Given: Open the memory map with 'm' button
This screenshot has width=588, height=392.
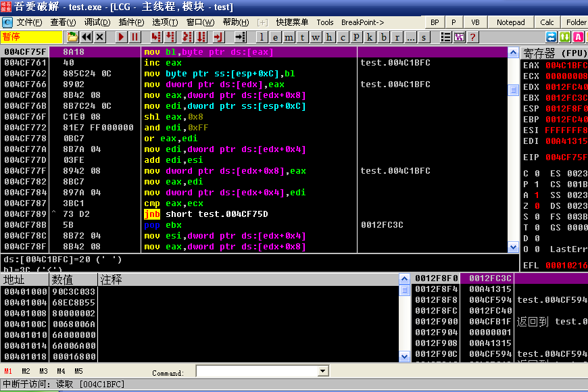Looking at the screenshot, I should click(x=289, y=36).
